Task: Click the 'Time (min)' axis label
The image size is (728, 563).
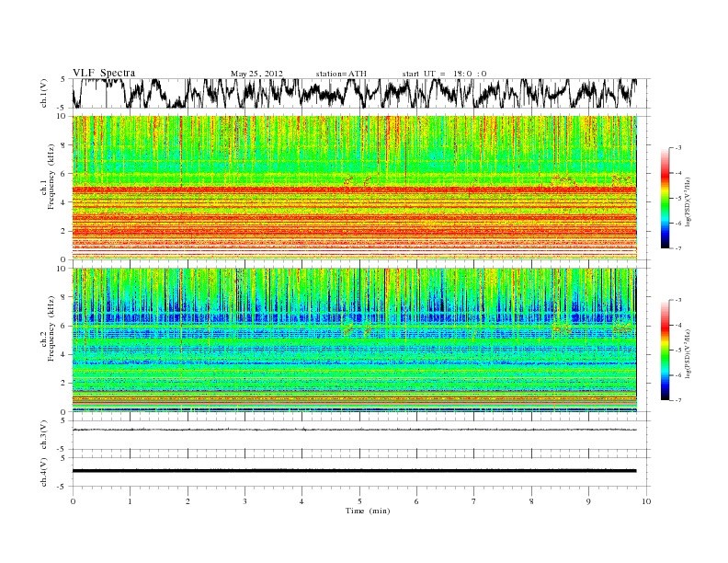Action: click(368, 511)
